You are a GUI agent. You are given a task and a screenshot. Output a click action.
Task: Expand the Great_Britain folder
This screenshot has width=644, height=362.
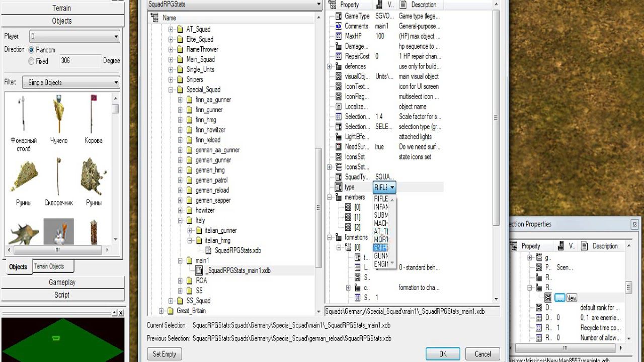pyautogui.click(x=161, y=311)
